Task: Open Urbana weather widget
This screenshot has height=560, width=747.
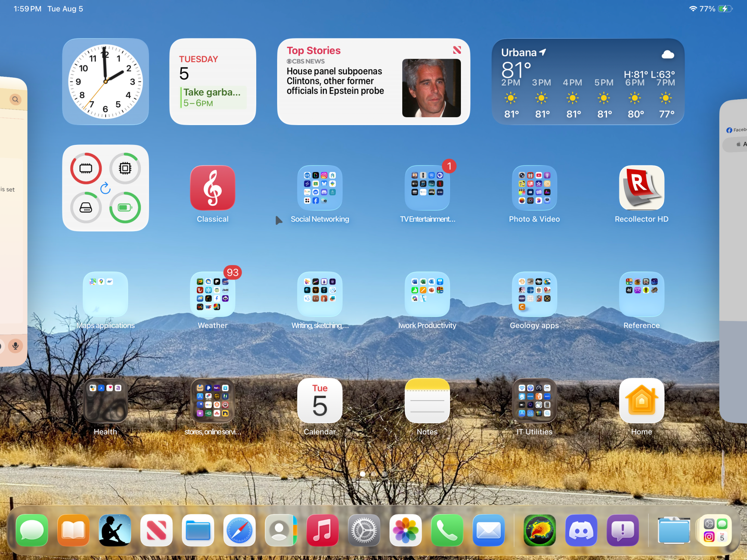Action: pyautogui.click(x=588, y=81)
